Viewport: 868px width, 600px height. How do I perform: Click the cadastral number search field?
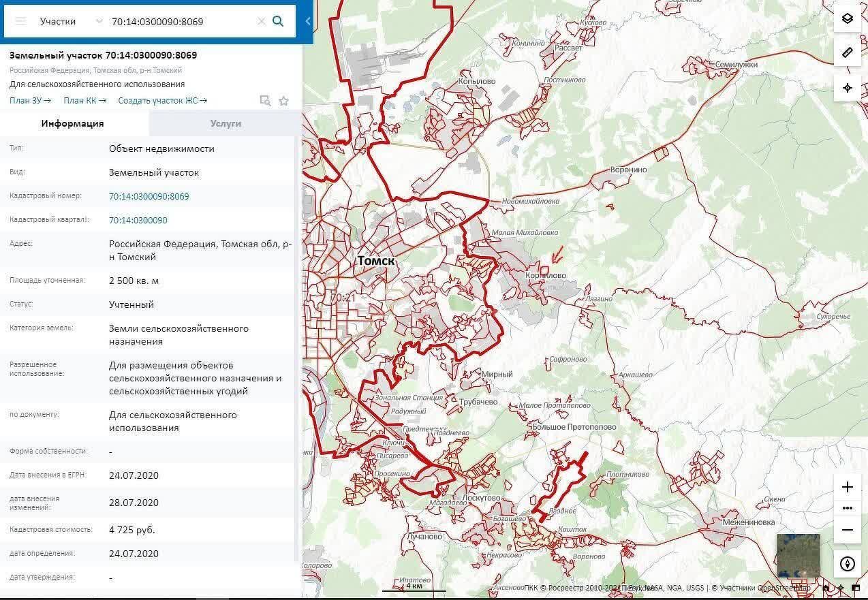coord(181,21)
